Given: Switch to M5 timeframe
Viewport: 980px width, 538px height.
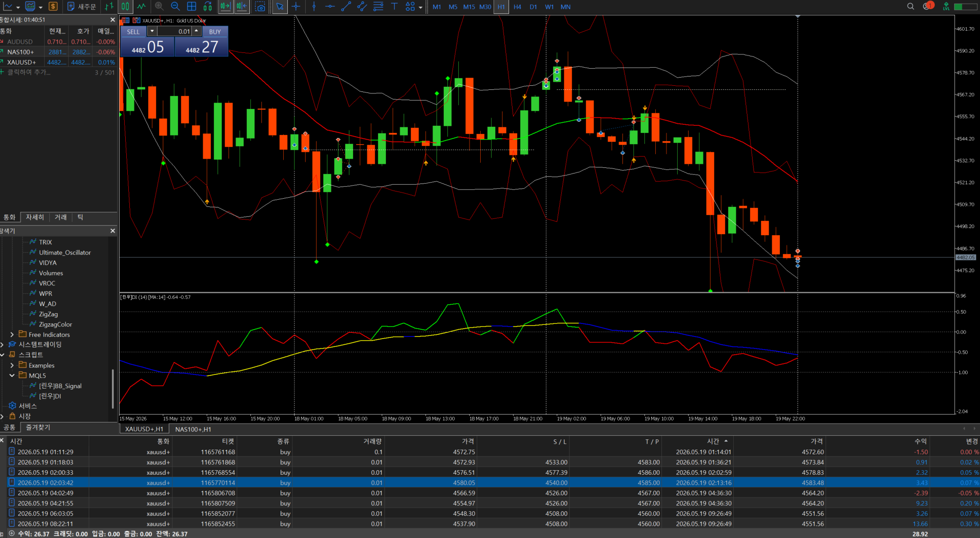Looking at the screenshot, I should (453, 7).
